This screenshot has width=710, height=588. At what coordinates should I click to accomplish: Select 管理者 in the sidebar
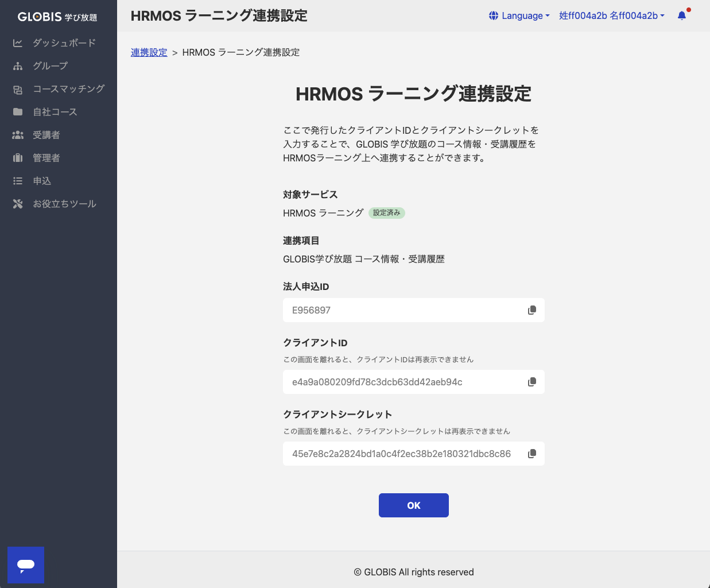point(46,158)
